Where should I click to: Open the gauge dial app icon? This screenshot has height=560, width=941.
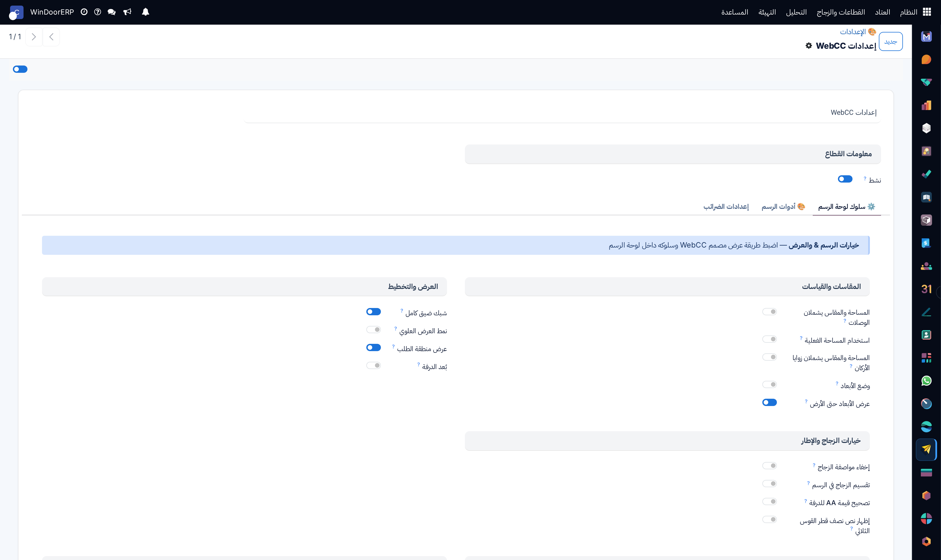926,404
